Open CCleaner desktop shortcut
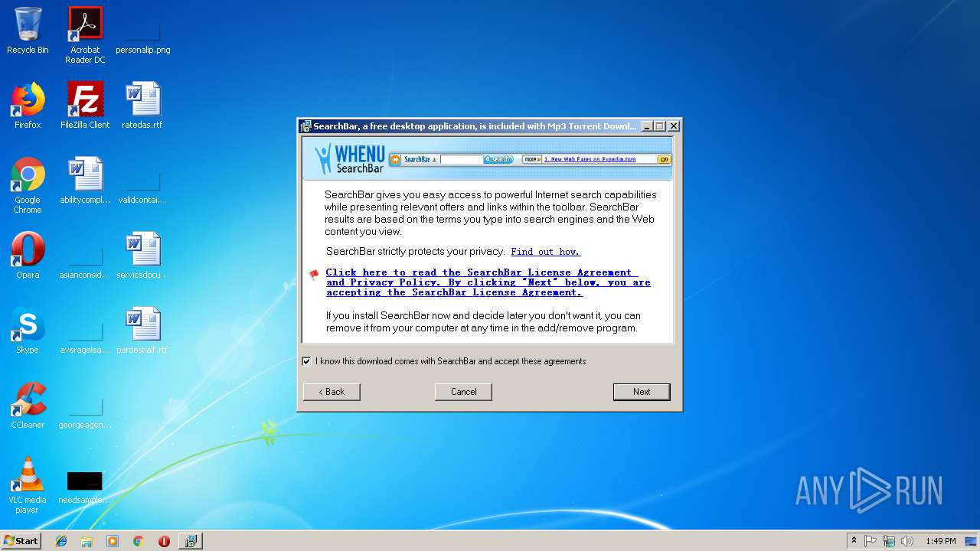The image size is (980, 551). pos(28,406)
